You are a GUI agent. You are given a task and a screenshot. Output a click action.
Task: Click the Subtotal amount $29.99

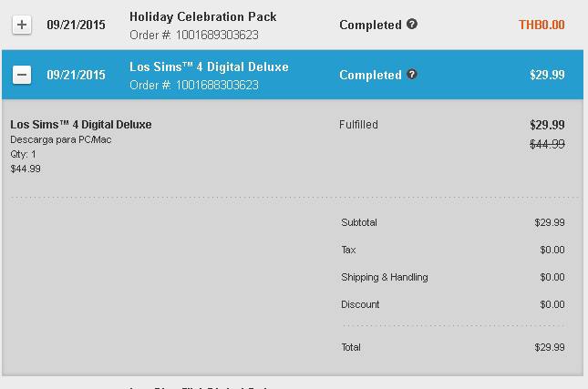click(x=550, y=222)
